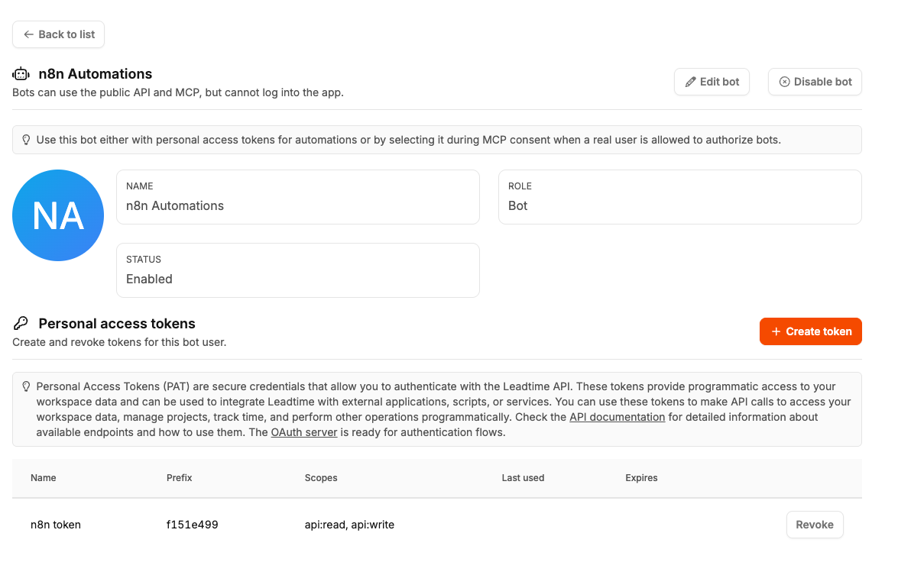Screen dimensions: 898x588
Task: Open the API documentation link
Action: pyautogui.click(x=617, y=417)
